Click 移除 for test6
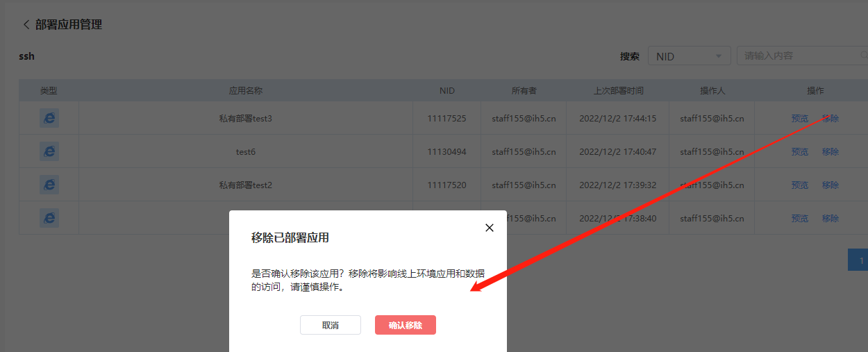This screenshot has width=868, height=352. (x=831, y=151)
